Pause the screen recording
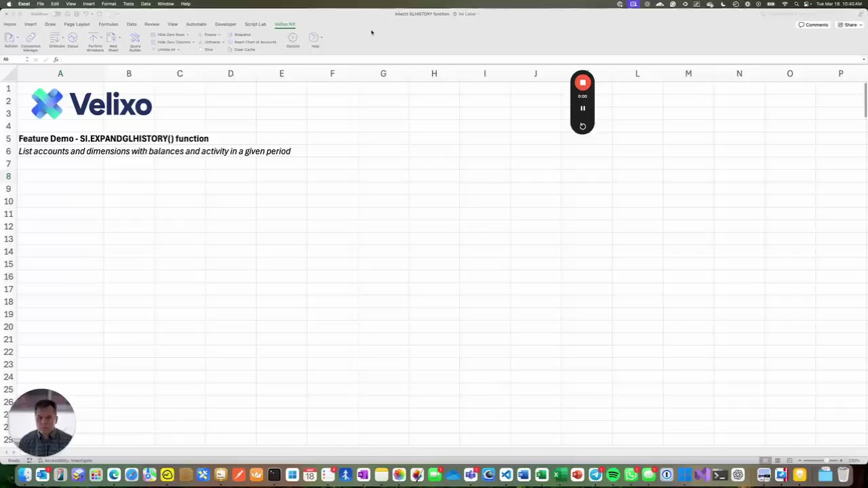Viewport: 868px width, 488px height. pos(583,108)
